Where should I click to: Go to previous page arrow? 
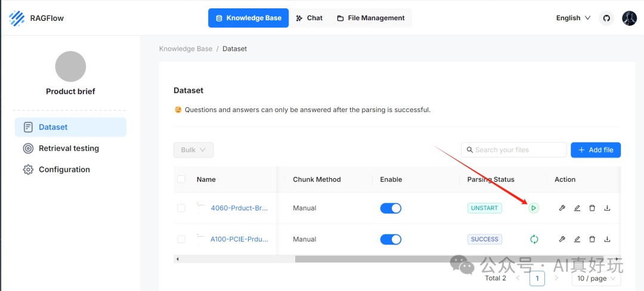[x=518, y=278]
